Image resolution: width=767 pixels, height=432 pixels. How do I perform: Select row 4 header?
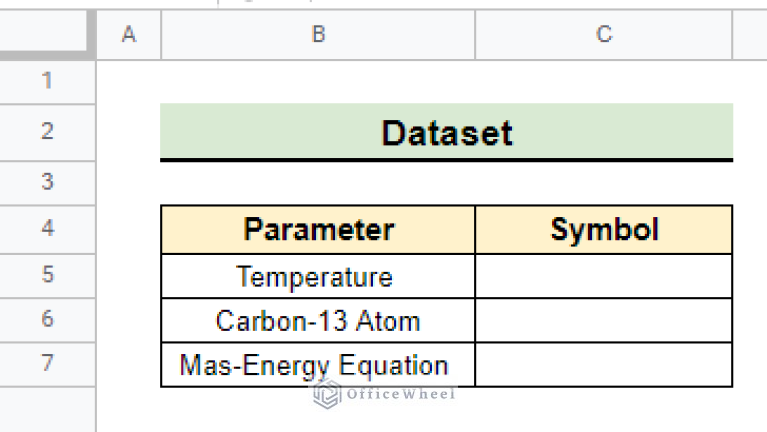click(47, 229)
